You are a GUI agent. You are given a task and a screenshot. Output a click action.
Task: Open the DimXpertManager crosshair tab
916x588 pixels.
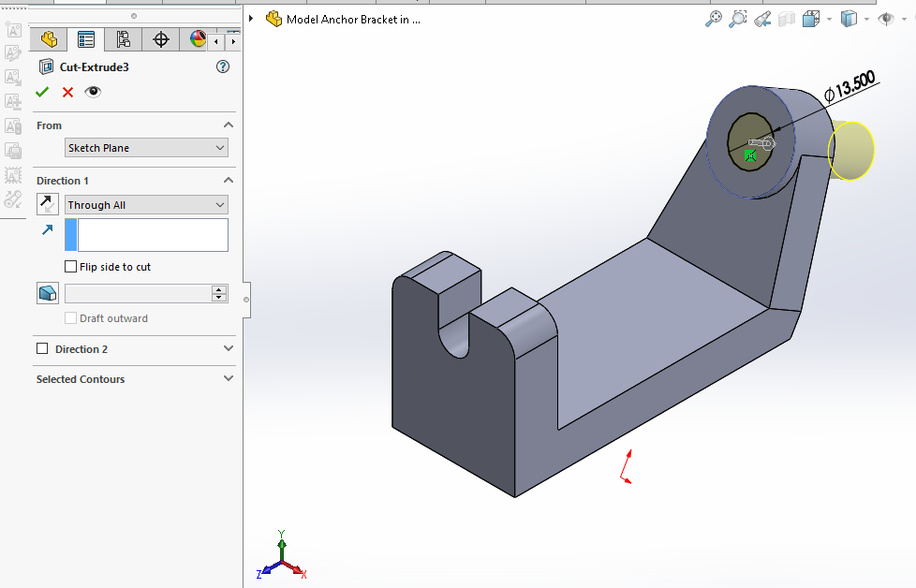click(x=161, y=39)
